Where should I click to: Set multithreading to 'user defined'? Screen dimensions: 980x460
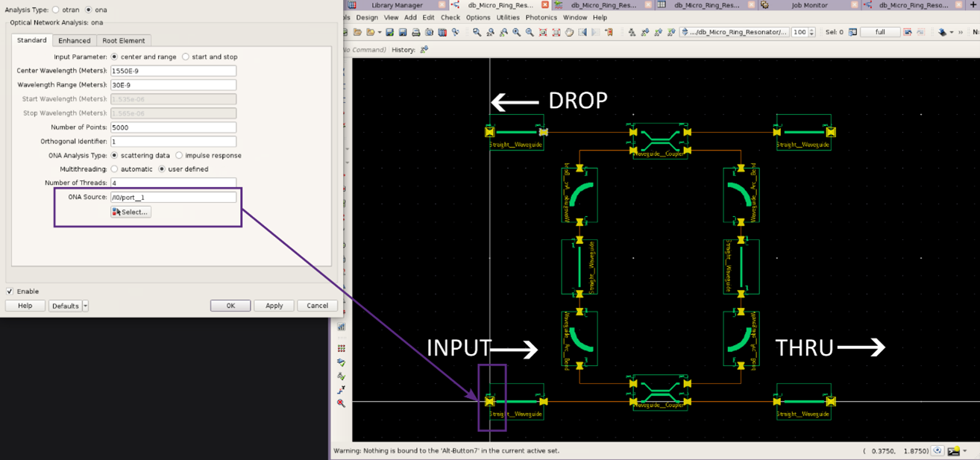162,169
